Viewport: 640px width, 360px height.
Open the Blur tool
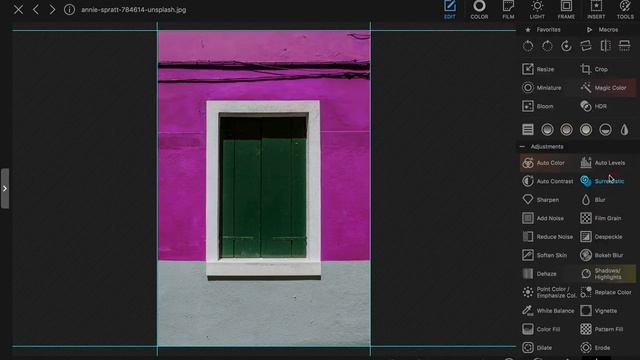(593, 200)
